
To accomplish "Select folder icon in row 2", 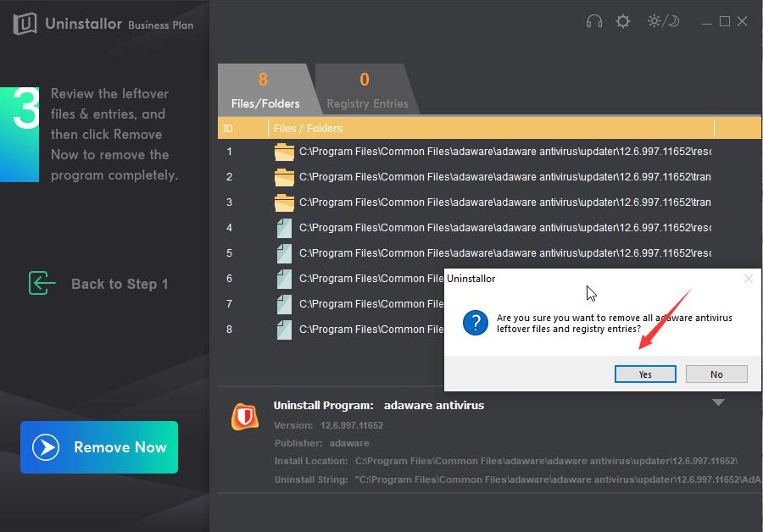I will [284, 177].
